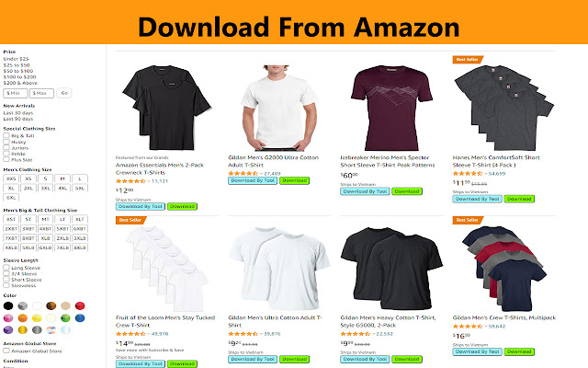Open the Hanes ComfortSoft 4 Pack image
The height and width of the screenshot is (368, 588).
coord(503,108)
